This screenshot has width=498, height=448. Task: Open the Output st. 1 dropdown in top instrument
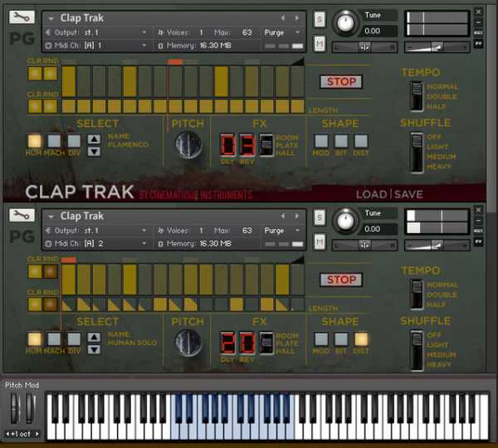pyautogui.click(x=96, y=32)
